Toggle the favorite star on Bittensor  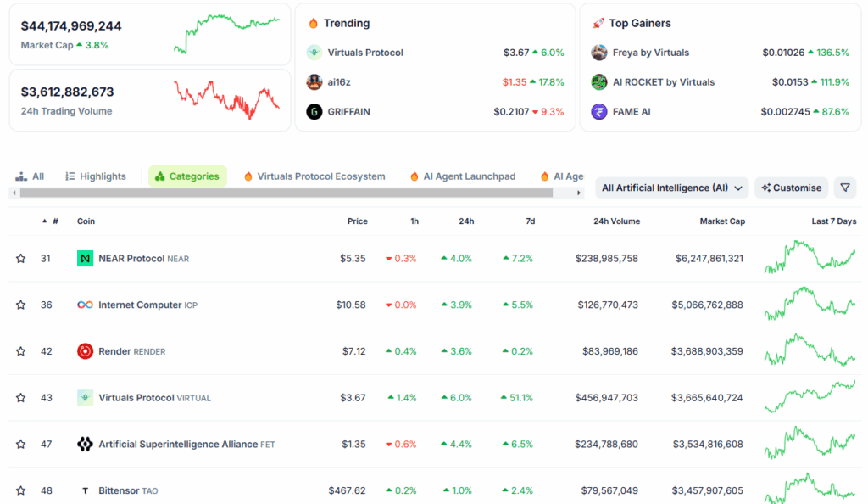tap(20, 490)
